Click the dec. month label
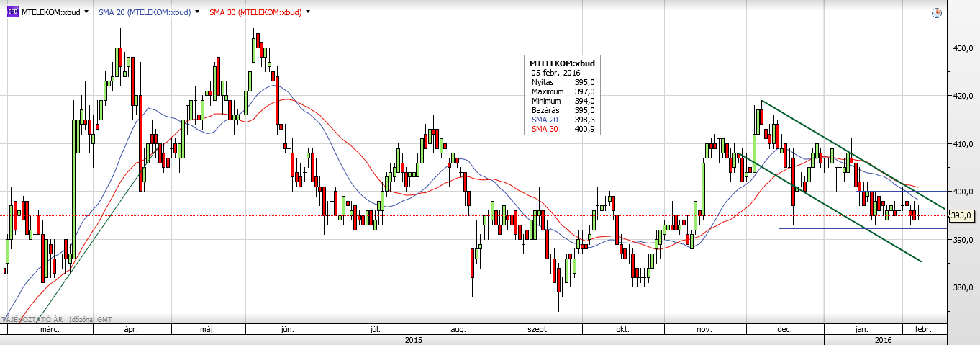The image size is (980, 345). [x=784, y=329]
